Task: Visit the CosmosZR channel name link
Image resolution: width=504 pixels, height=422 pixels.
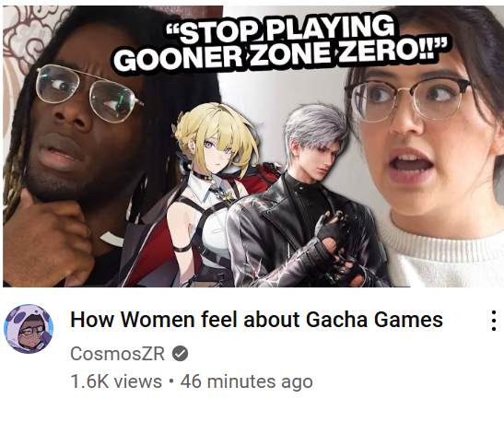Action: [x=117, y=354]
